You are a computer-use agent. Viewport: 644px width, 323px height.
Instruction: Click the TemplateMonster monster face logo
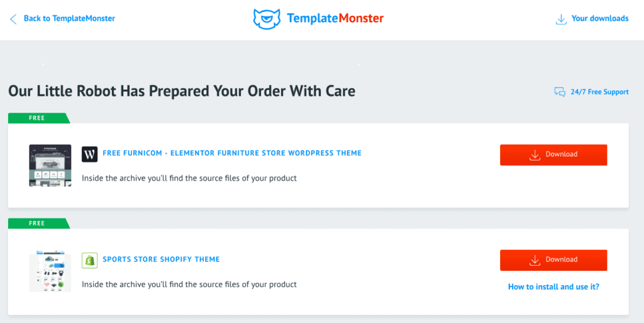coord(267,19)
